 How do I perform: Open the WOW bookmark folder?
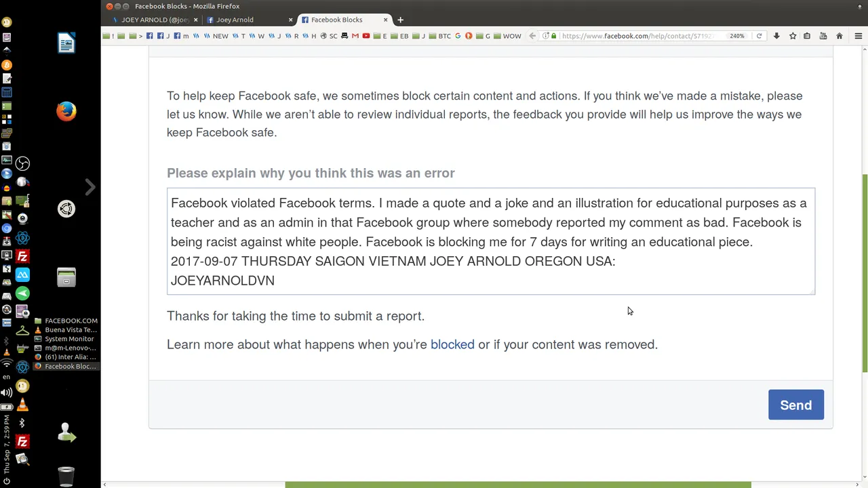click(507, 36)
